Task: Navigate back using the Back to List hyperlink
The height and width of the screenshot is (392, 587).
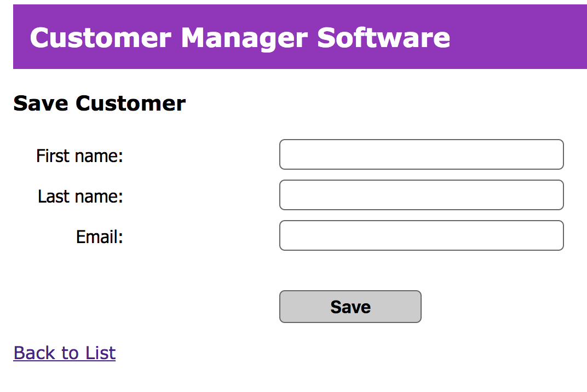Action: point(64,353)
